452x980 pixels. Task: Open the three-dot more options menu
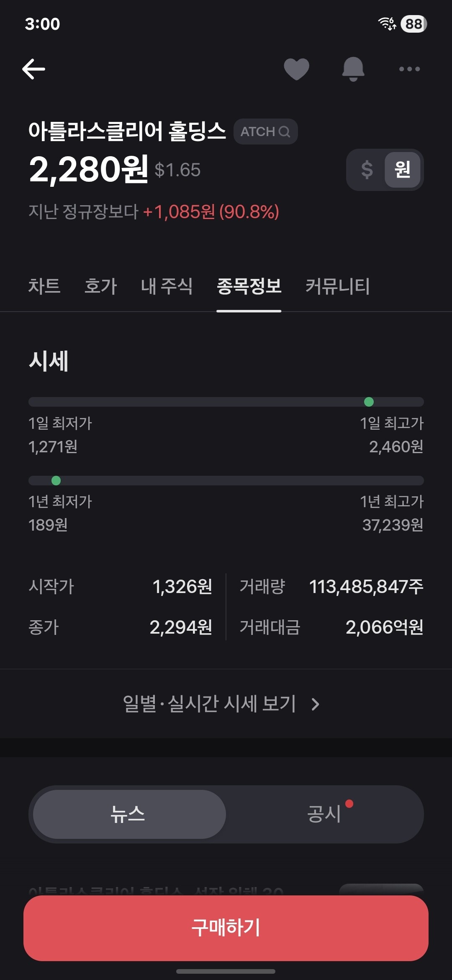point(409,69)
